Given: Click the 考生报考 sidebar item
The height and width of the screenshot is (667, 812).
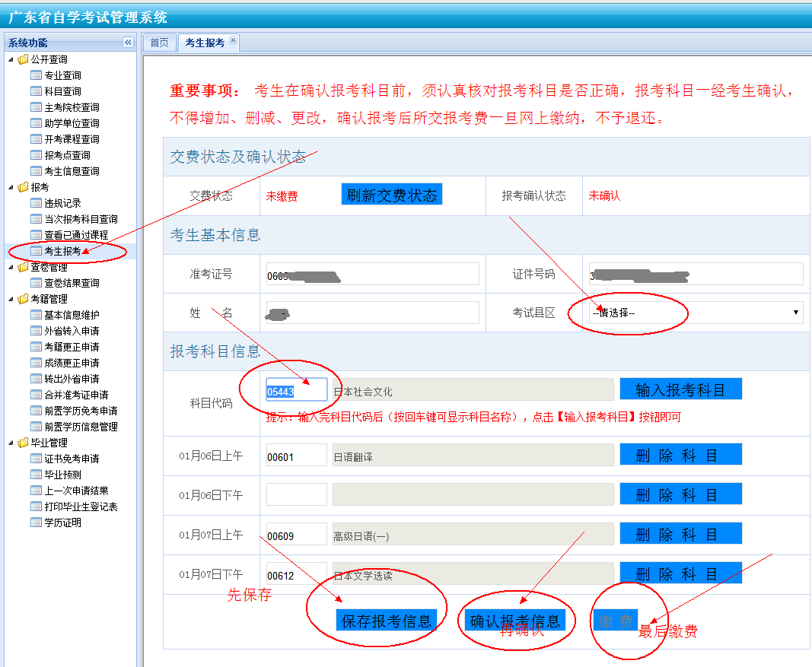Looking at the screenshot, I should coord(62,251).
